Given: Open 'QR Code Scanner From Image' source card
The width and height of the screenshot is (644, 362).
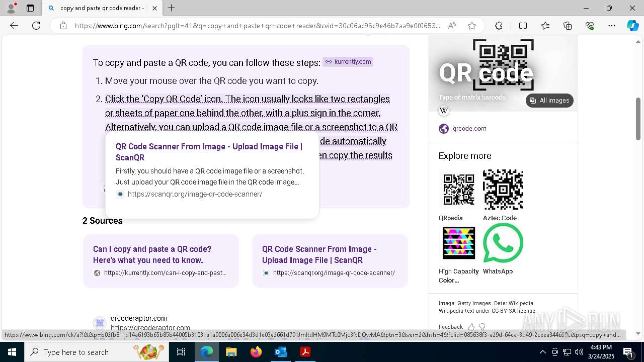Looking at the screenshot, I should pos(330,260).
